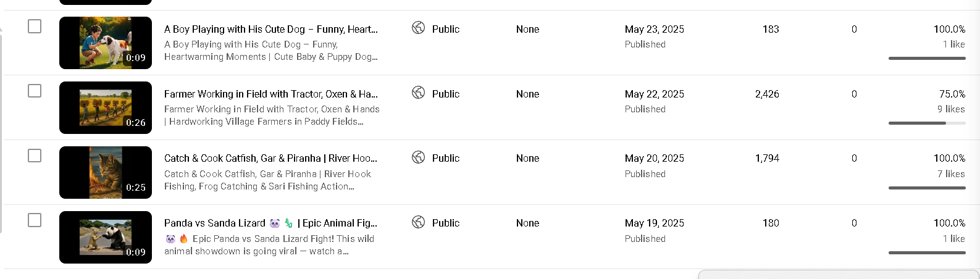Screen dimensions: 980x279
Task: Open Public visibility menu for Catch & Cook
Action: pyautogui.click(x=445, y=158)
